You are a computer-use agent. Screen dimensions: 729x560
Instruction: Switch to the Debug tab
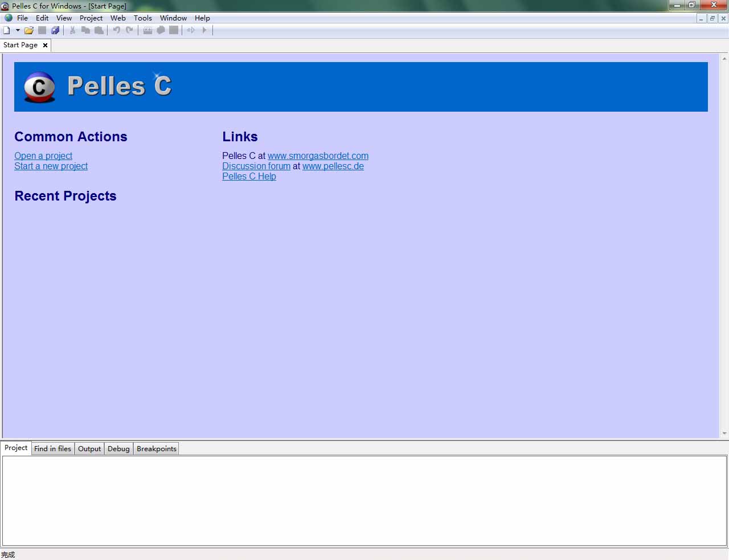pos(118,449)
